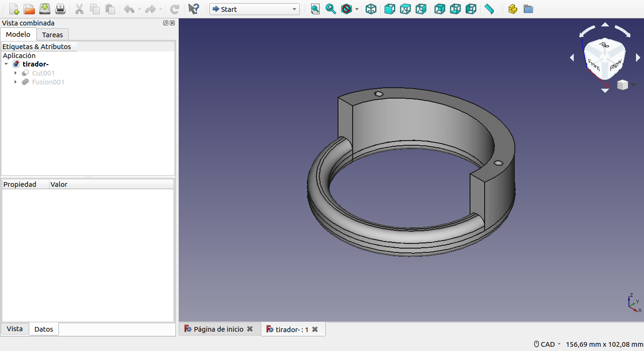Click the Print icon in the toolbar
The width and height of the screenshot is (644, 351).
[60, 9]
